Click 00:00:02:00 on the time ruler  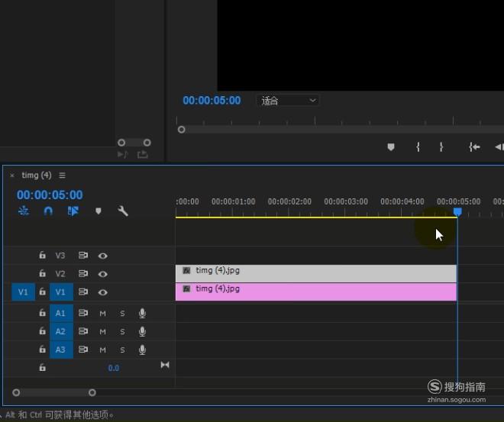pyautogui.click(x=289, y=201)
